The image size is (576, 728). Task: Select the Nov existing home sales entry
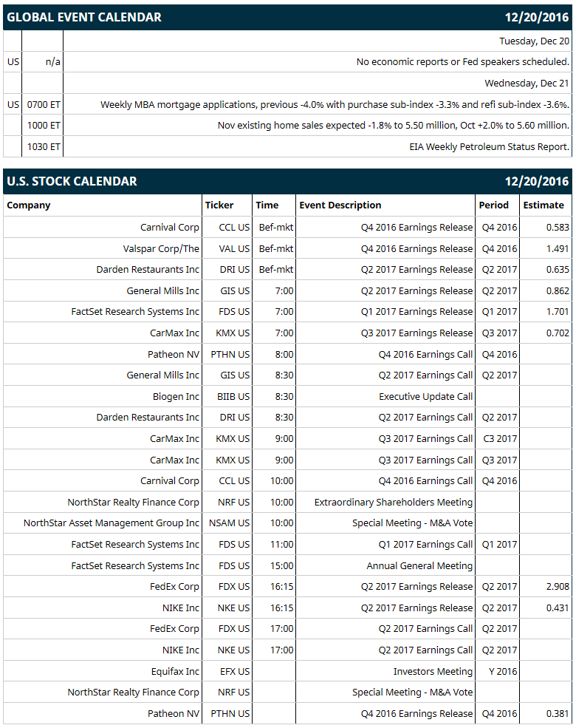[x=394, y=126]
